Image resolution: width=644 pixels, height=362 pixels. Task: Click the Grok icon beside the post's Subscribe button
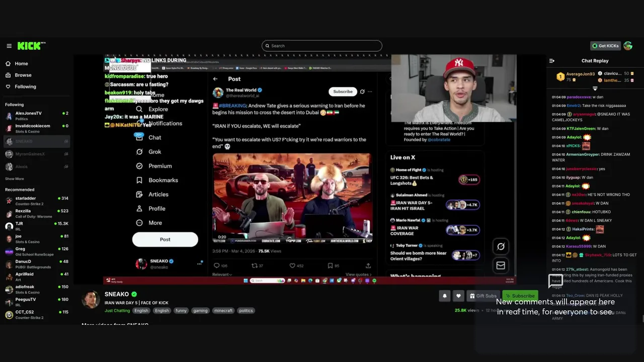coord(362,92)
